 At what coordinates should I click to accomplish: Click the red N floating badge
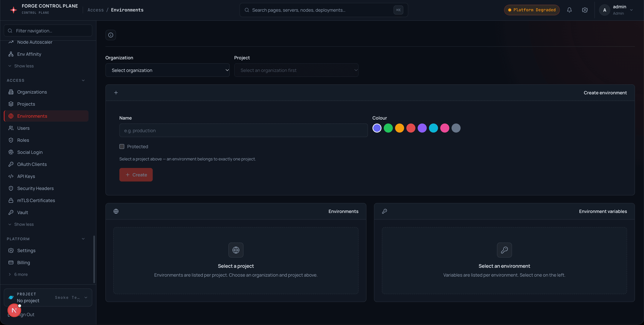point(14,310)
